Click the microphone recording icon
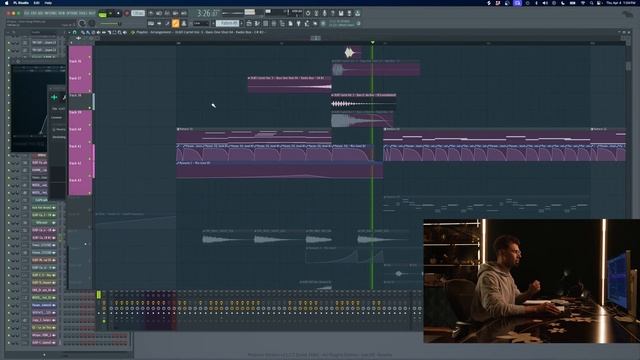Viewport: 640px width, 360px height. 324,13
